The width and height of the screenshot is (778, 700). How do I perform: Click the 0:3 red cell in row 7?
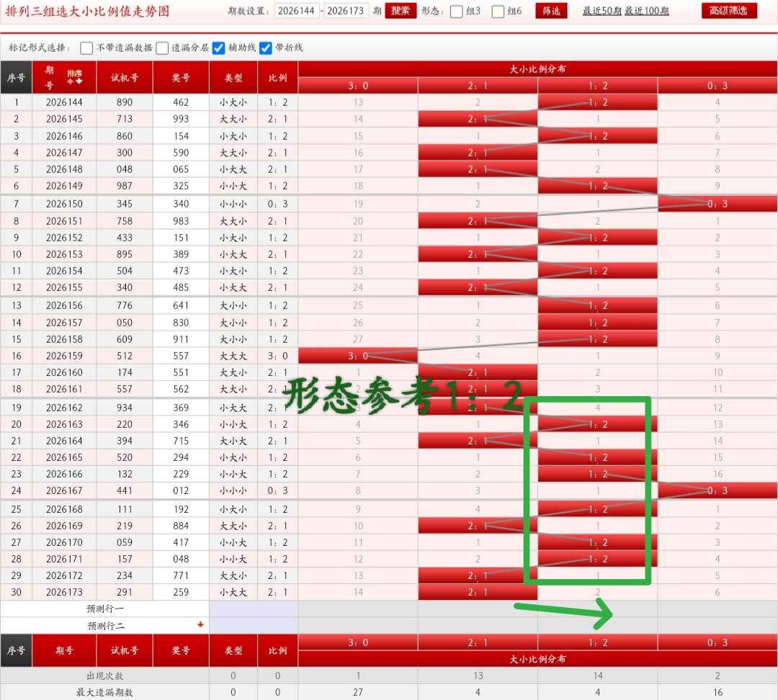717,204
